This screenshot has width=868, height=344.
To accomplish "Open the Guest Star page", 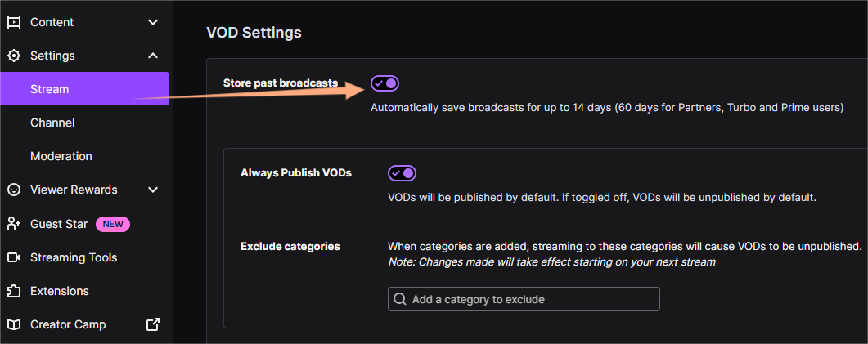I will coord(59,224).
